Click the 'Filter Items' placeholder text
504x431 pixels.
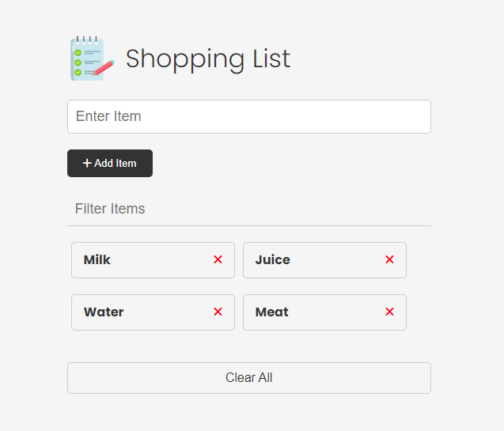110,209
